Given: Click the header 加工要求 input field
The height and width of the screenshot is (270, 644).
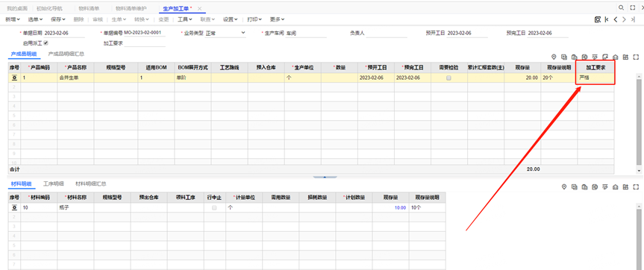Looking at the screenshot, I should [145, 43].
